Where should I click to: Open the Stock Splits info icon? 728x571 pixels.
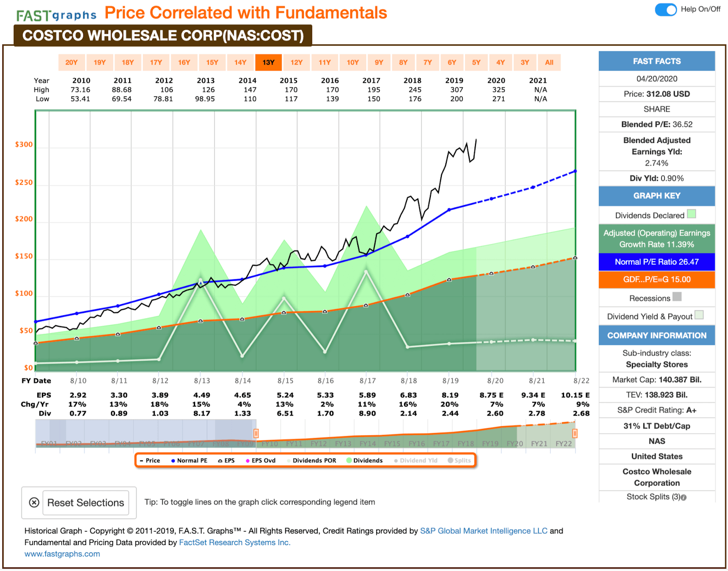pyautogui.click(x=683, y=497)
